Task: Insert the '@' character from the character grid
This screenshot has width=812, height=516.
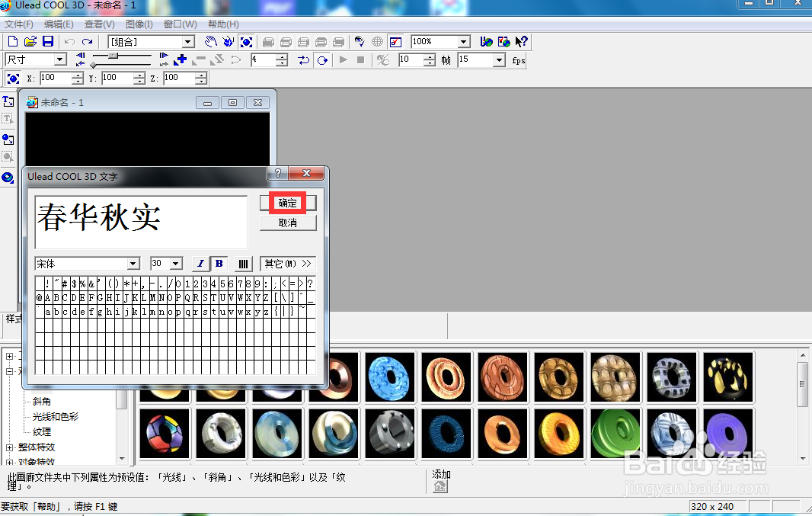Action: click(x=40, y=298)
